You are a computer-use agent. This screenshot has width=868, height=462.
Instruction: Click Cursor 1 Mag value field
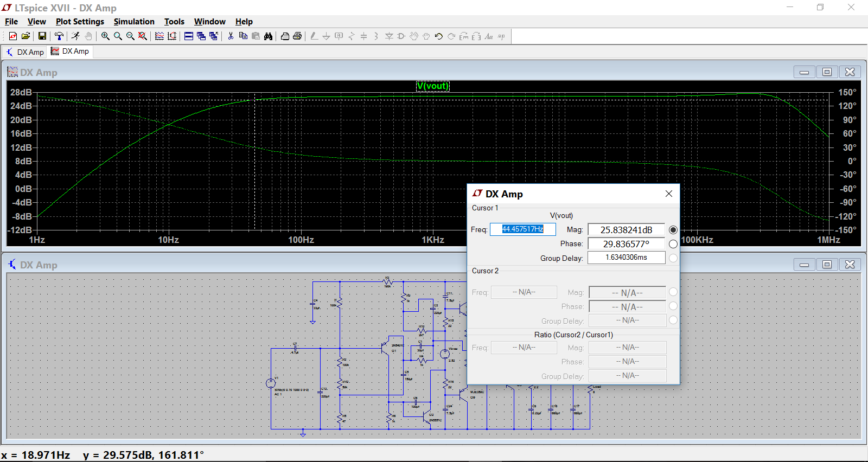point(627,230)
